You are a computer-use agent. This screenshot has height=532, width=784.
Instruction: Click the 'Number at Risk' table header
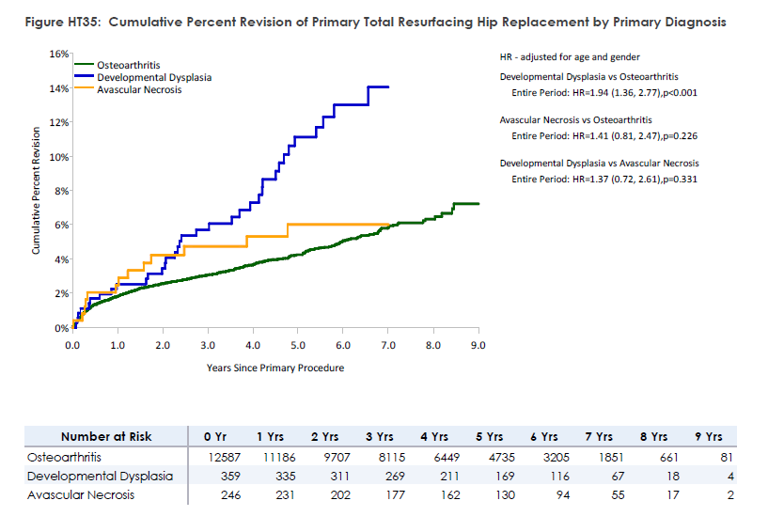tap(106, 436)
